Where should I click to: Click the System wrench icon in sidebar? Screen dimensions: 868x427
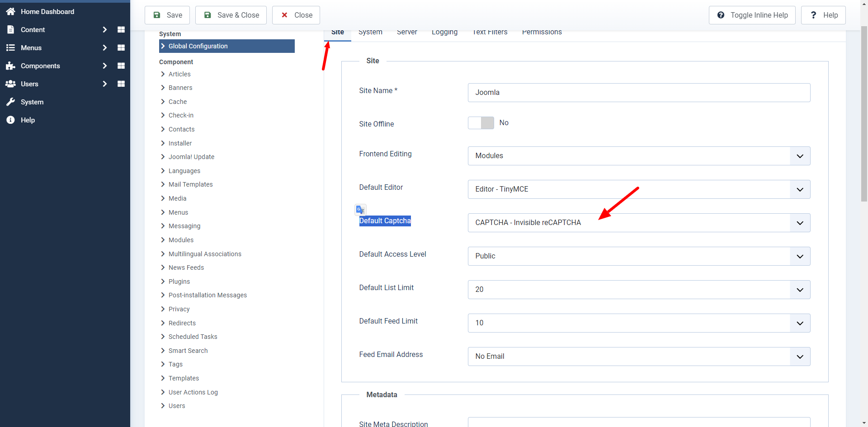[10, 102]
